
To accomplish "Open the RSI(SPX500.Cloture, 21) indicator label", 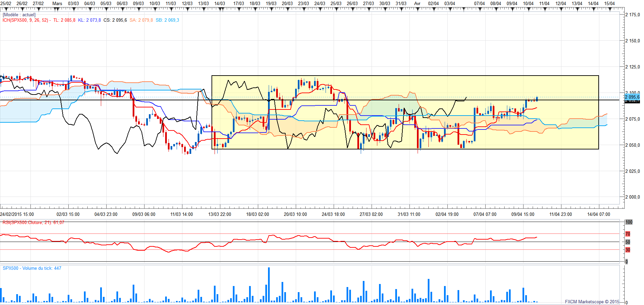I will pyautogui.click(x=33, y=223).
